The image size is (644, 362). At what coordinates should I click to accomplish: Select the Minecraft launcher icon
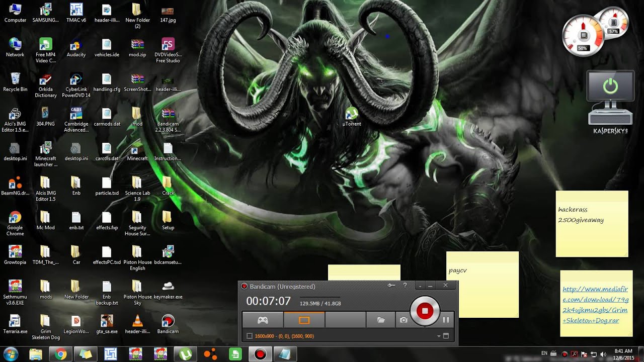pos(45,154)
